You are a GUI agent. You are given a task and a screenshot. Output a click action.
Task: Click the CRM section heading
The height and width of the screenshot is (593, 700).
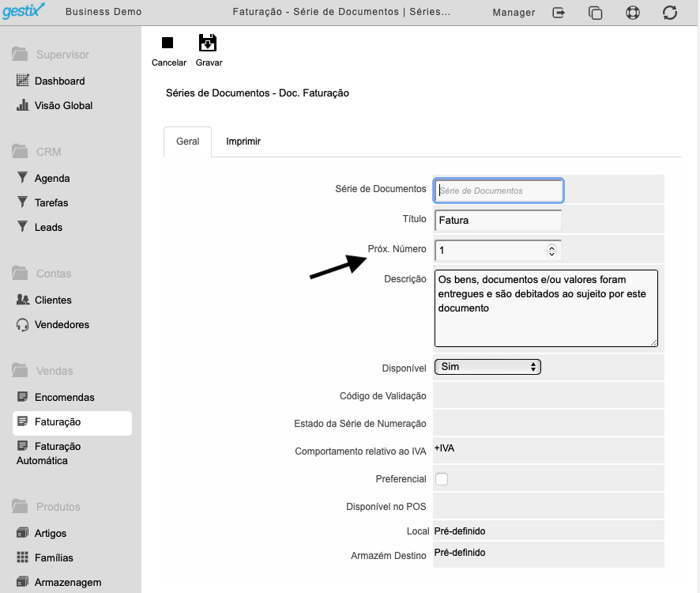(49, 152)
